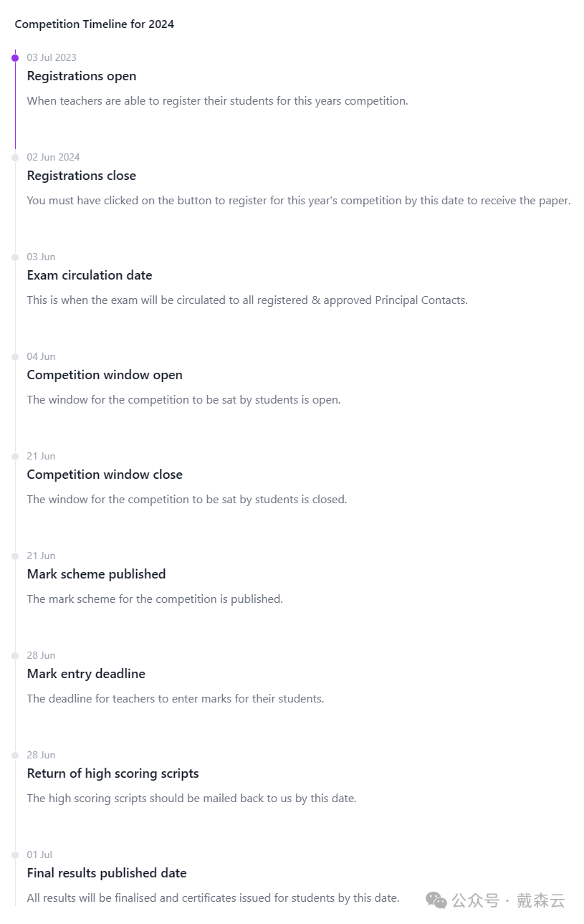Open the Final results published date heading

[107, 873]
